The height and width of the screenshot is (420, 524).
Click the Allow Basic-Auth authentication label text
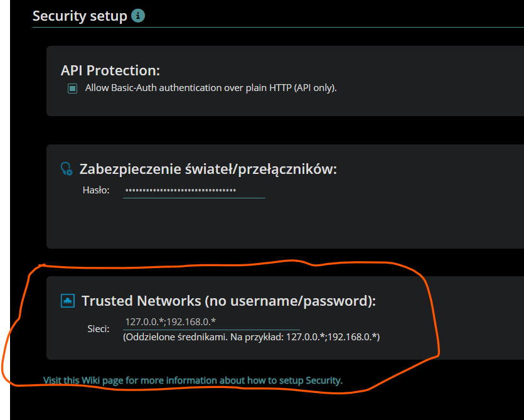click(211, 88)
